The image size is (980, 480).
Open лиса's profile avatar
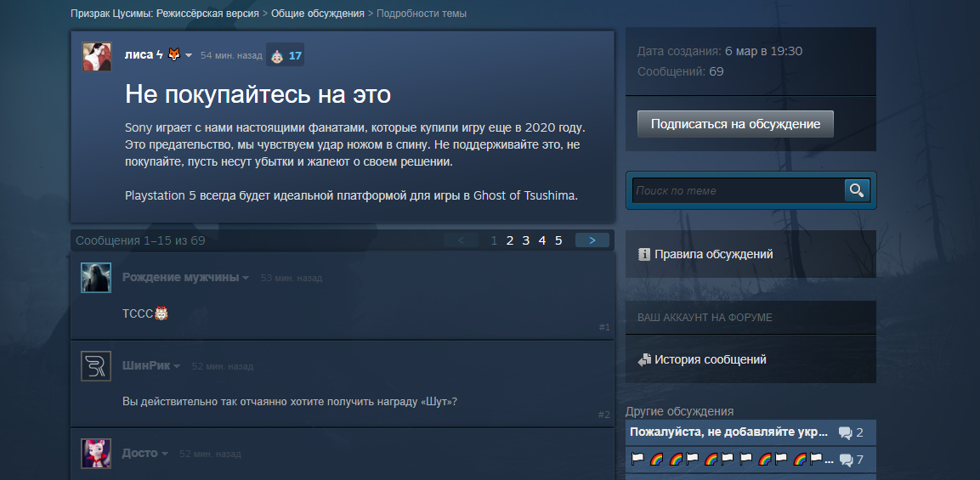97,56
